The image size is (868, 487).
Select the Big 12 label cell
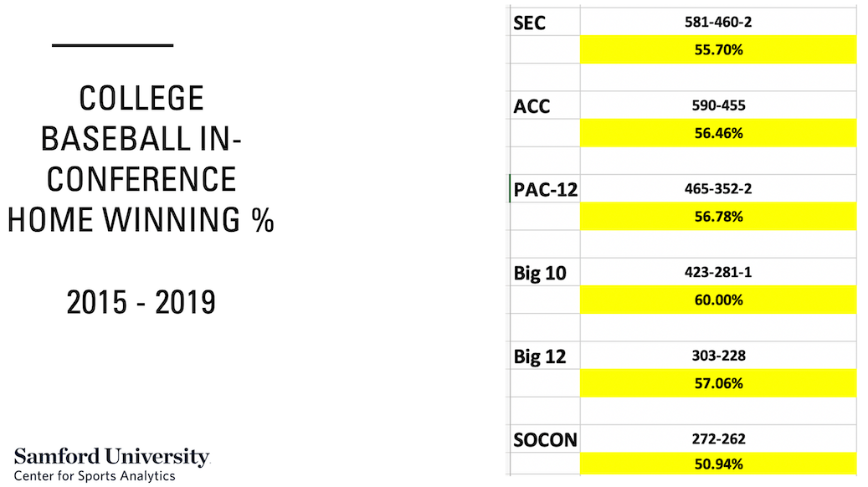544,356
